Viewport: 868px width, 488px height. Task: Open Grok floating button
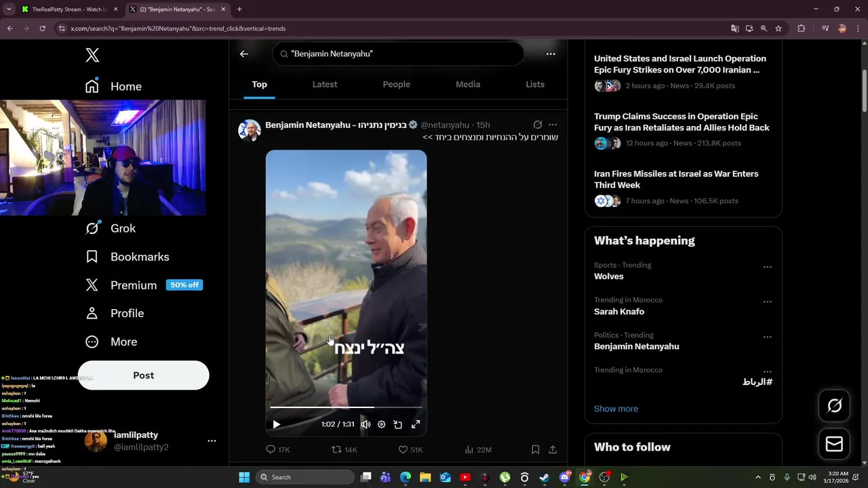coord(835,406)
